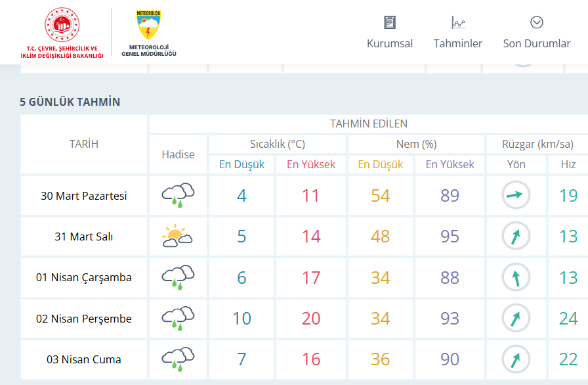
Task: Click rainy weather icon for 30 Mart Pazartesi
Action: click(178, 195)
